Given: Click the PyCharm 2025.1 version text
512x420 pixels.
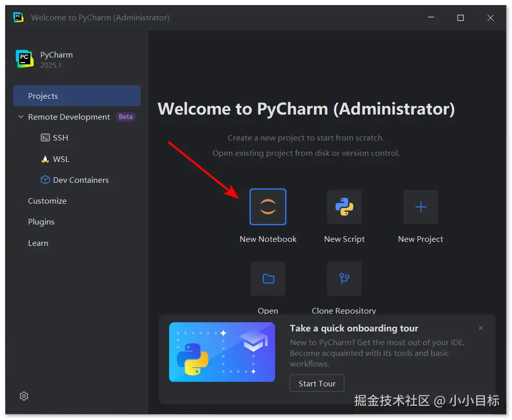Looking at the screenshot, I should [50, 65].
